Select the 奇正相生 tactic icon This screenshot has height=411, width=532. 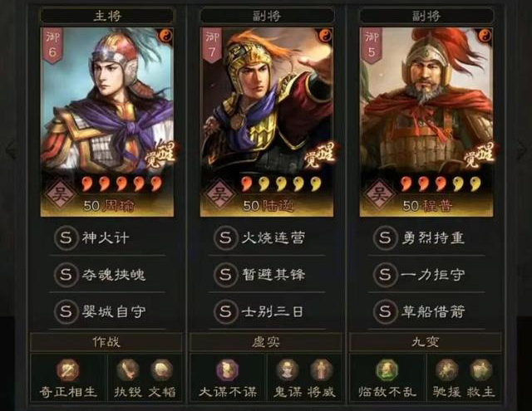pyautogui.click(x=68, y=370)
